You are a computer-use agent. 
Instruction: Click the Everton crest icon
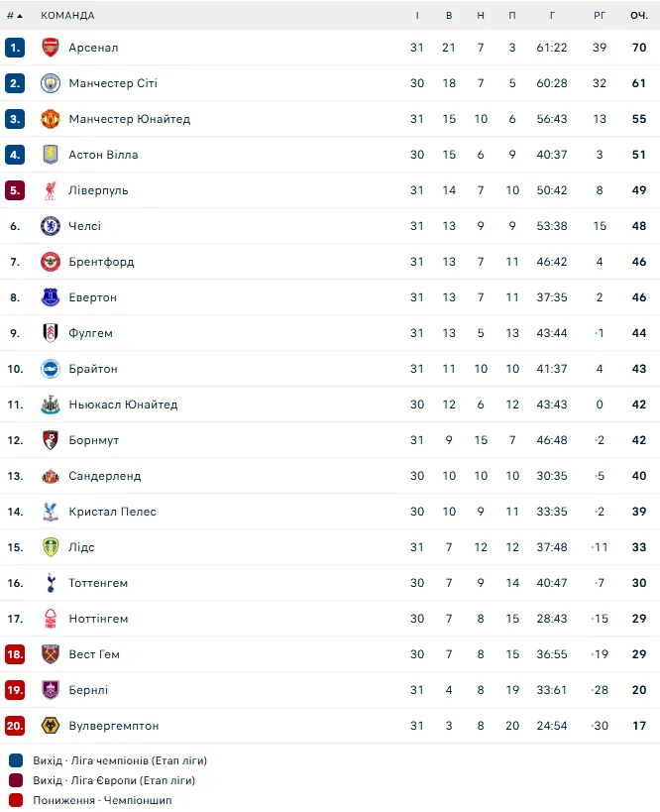pos(51,297)
